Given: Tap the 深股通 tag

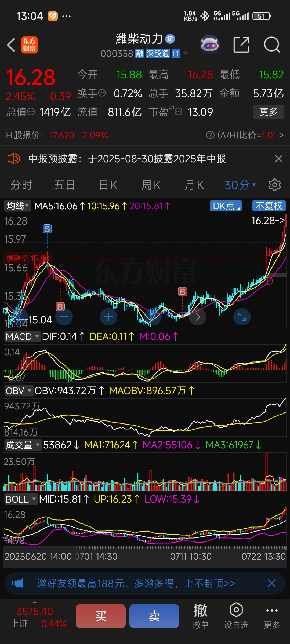Looking at the screenshot, I should coord(158,54).
